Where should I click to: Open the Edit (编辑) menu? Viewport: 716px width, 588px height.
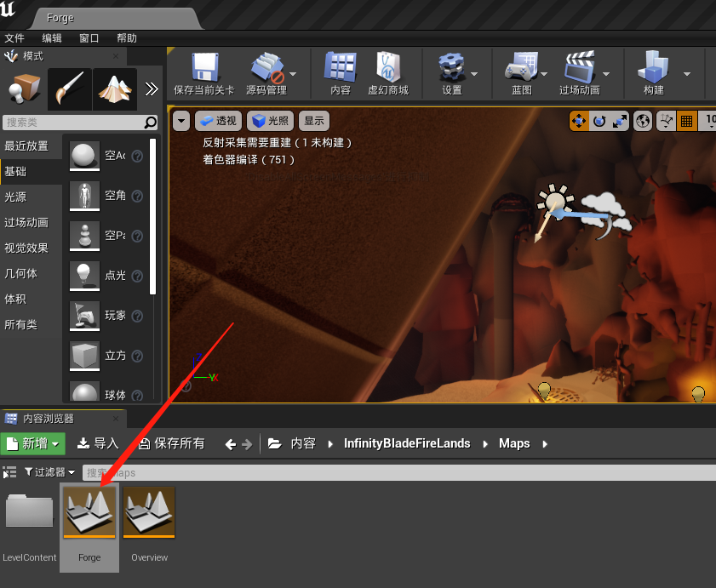tap(52, 38)
